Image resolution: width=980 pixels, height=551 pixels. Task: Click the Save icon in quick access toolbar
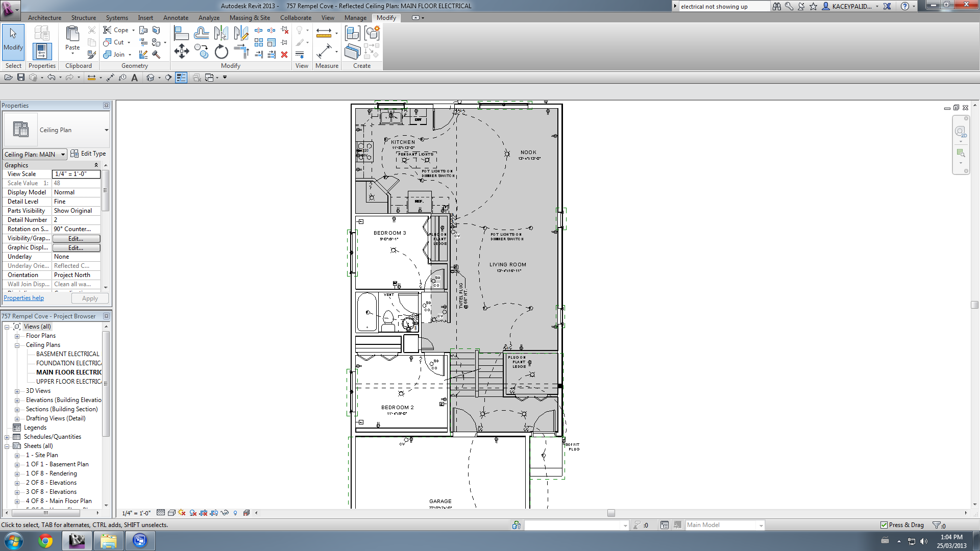tap(21, 78)
